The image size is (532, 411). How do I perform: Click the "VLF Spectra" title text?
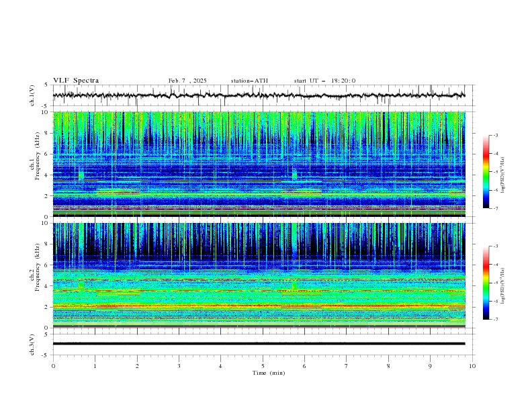pyautogui.click(x=76, y=81)
